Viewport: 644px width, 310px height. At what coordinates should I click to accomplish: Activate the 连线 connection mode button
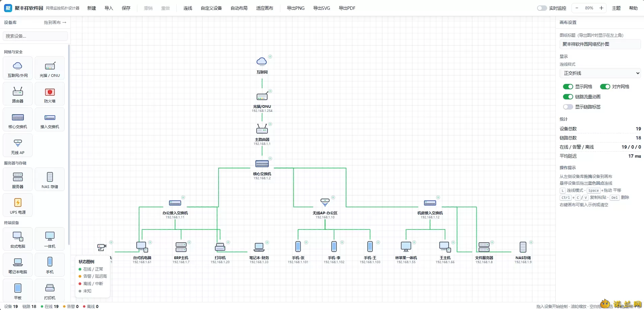(x=188, y=8)
